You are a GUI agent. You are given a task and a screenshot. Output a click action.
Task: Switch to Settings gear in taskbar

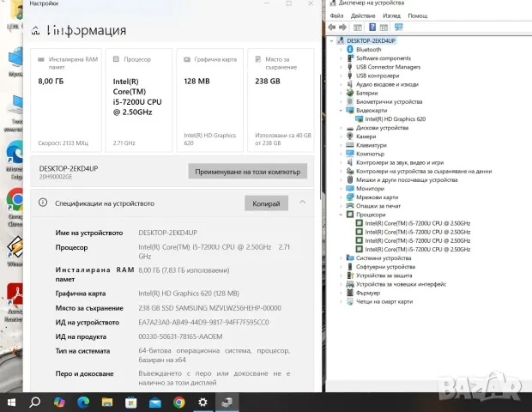point(203,403)
